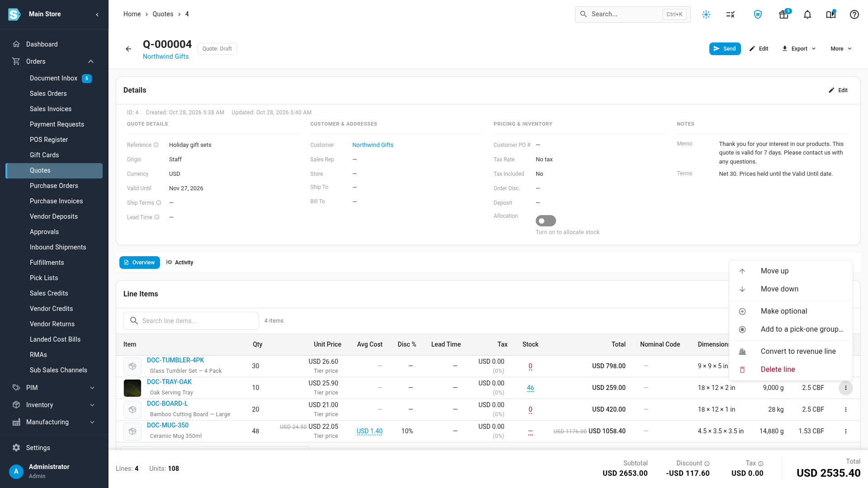Image resolution: width=868 pixels, height=488 pixels.
Task: Send the quote with Send button
Action: (x=725, y=49)
